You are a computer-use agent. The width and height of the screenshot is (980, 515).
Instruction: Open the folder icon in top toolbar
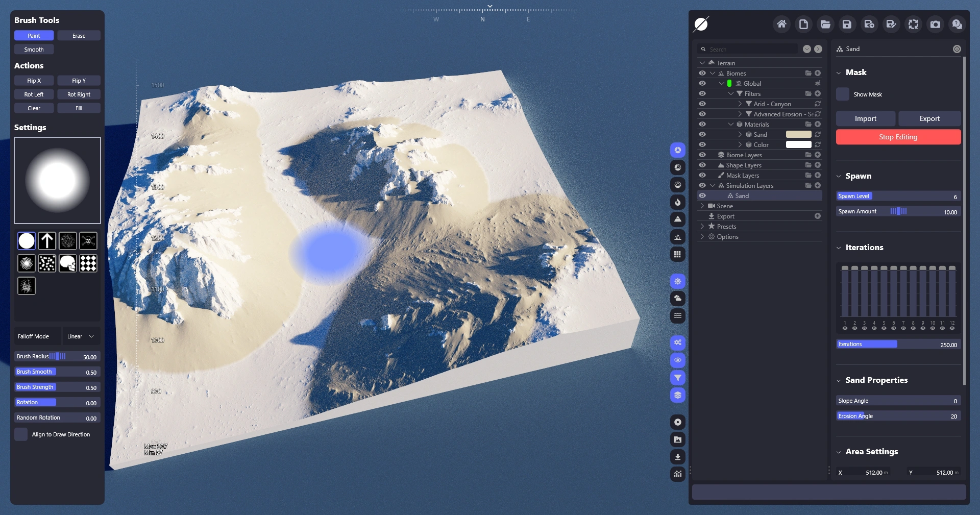tap(825, 24)
